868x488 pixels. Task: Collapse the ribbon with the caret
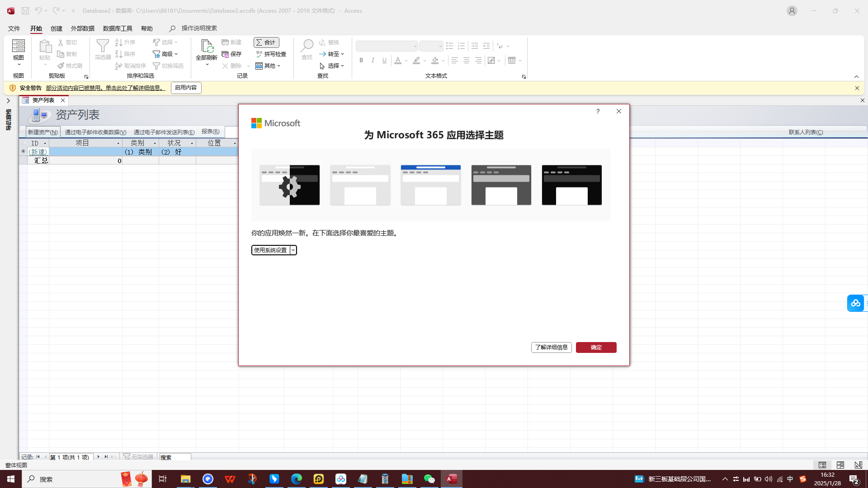[856, 76]
